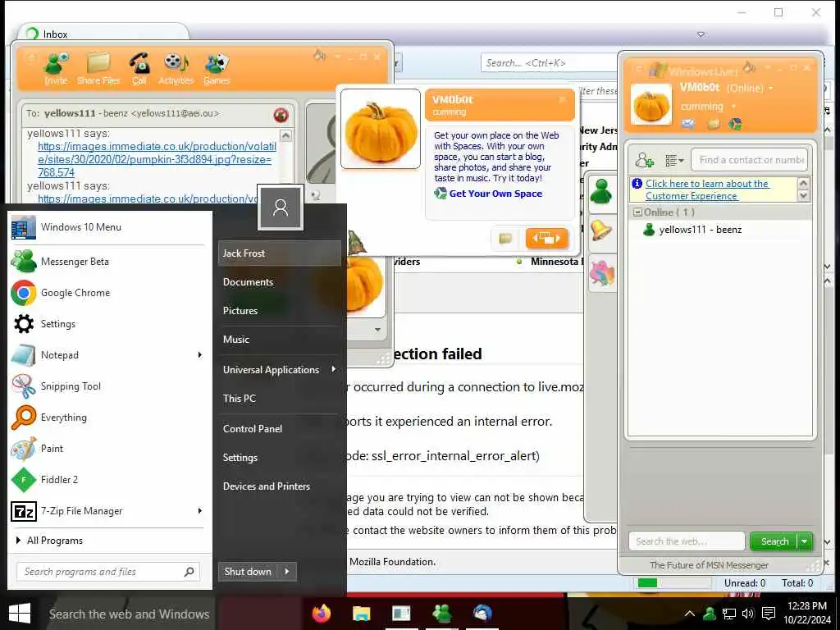Click the Windows Start button
The height and width of the screenshot is (630, 840).
tap(20, 614)
